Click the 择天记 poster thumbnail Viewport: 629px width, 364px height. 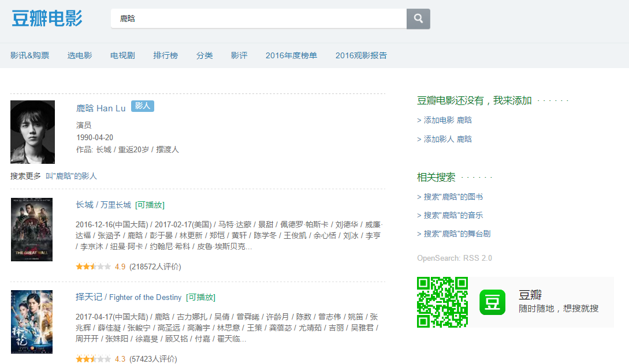click(x=32, y=322)
